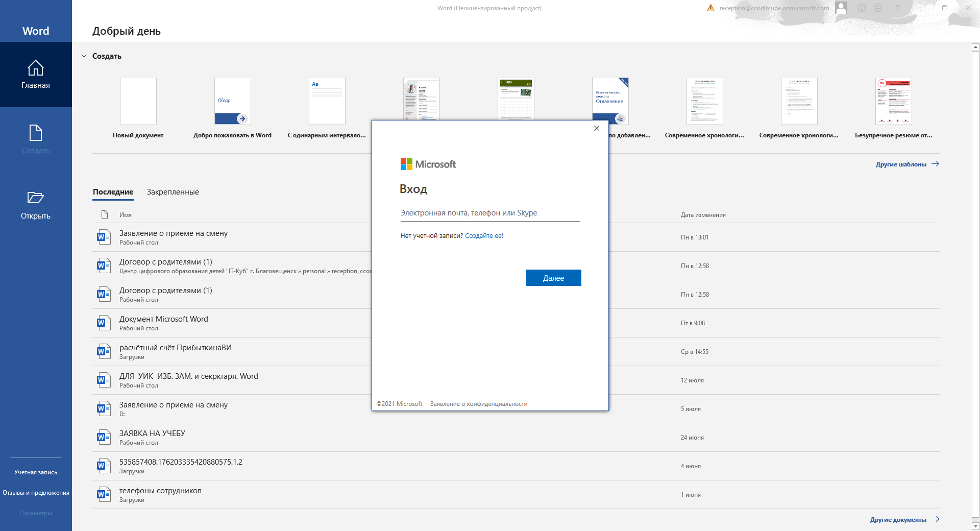This screenshot has height=531, width=980.
Task: Click the frown feedback icon
Action: pos(878,8)
